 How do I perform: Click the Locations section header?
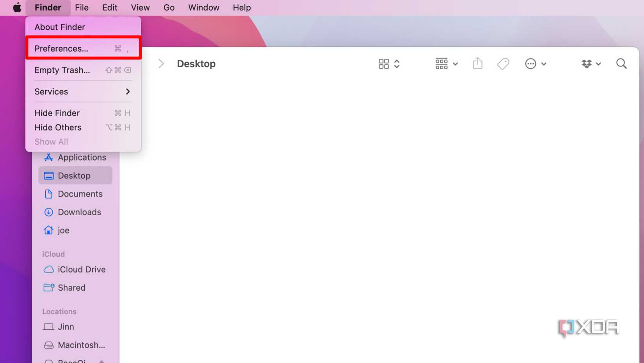tap(59, 311)
